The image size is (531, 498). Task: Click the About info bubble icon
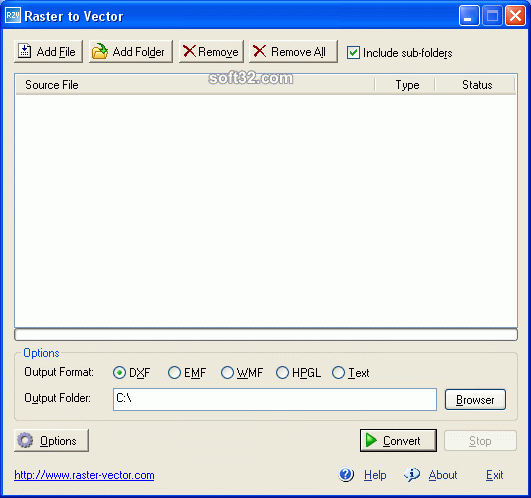pyautogui.click(x=412, y=475)
